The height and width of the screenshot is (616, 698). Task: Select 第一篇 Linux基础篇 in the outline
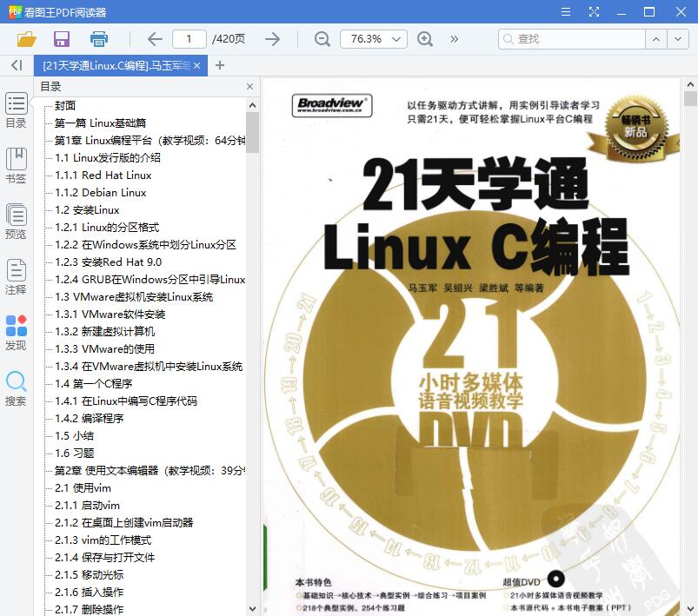pyautogui.click(x=100, y=123)
